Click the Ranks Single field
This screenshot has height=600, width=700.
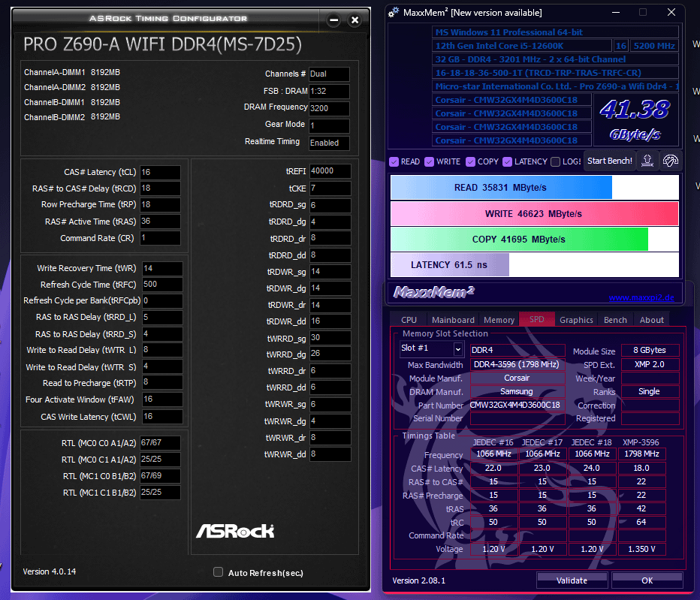pos(650,391)
